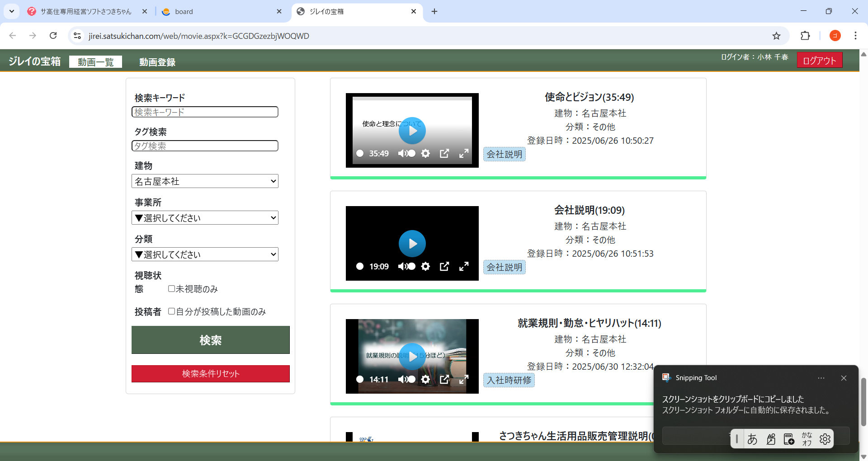
Task: Check the 未視聴のみ checkbox
Action: point(171,289)
